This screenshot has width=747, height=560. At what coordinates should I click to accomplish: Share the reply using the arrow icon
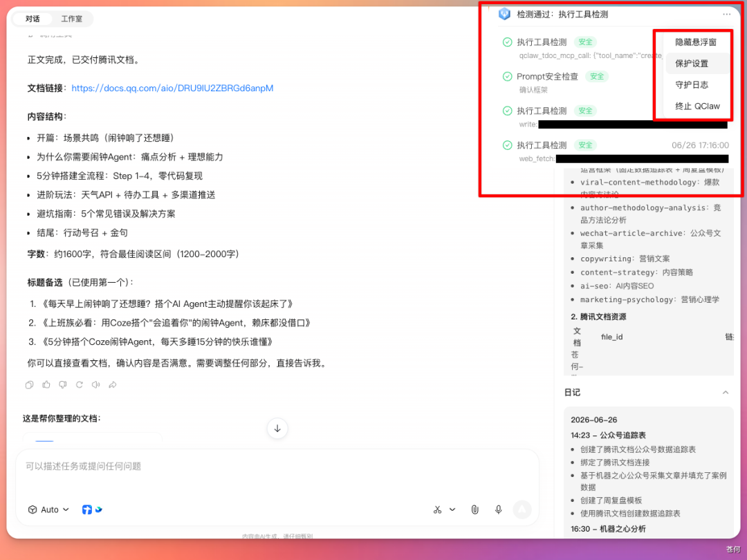pyautogui.click(x=113, y=385)
